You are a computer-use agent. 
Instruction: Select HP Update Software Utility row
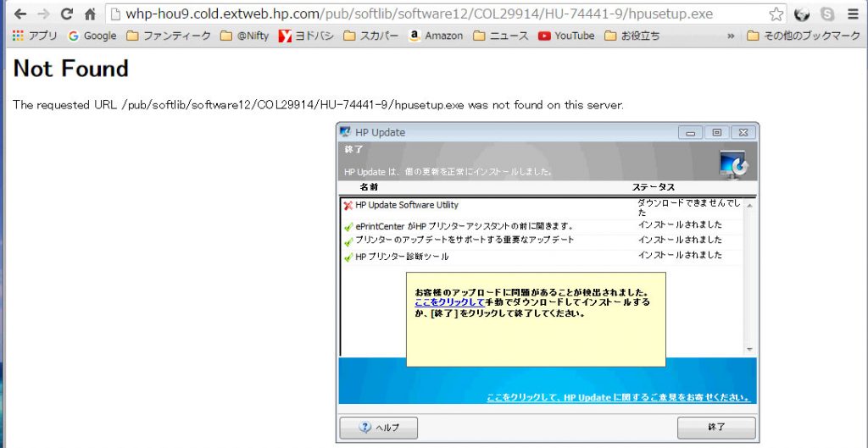(x=542, y=208)
